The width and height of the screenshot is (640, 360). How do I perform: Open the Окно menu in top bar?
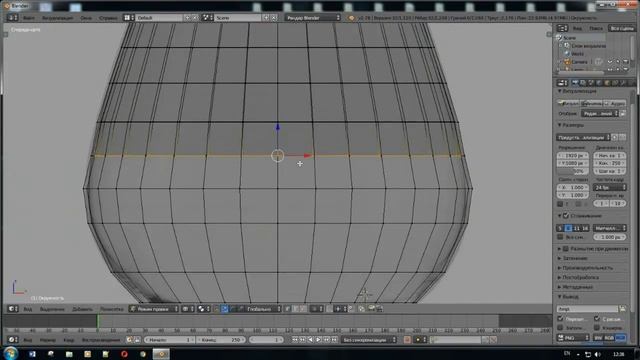click(x=86, y=18)
